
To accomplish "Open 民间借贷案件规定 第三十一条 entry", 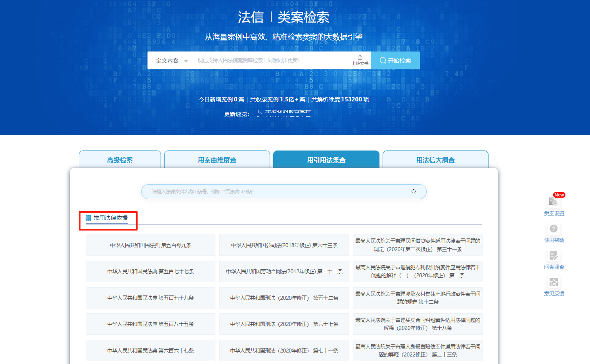I will click(418, 245).
